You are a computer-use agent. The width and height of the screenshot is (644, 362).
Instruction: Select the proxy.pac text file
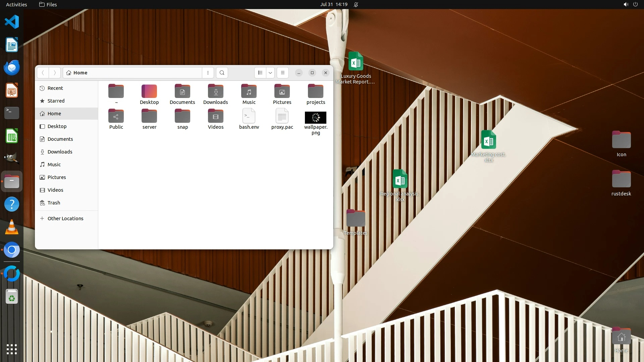pos(282,116)
